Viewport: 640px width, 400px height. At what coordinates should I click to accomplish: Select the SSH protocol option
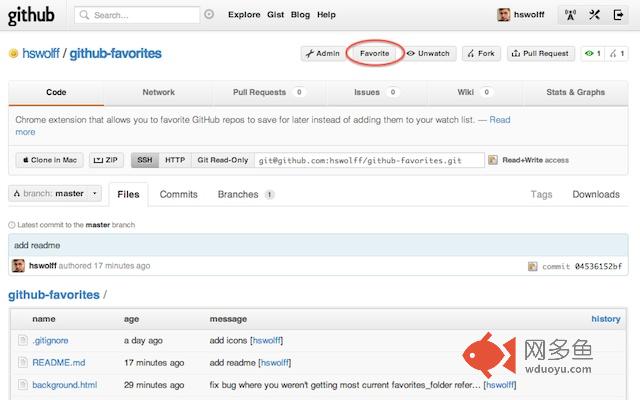(145, 160)
